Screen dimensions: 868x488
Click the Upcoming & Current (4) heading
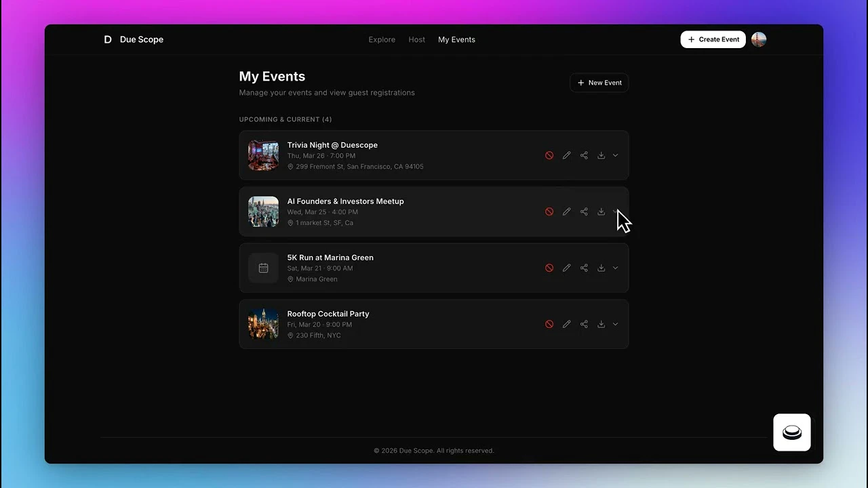pos(285,119)
